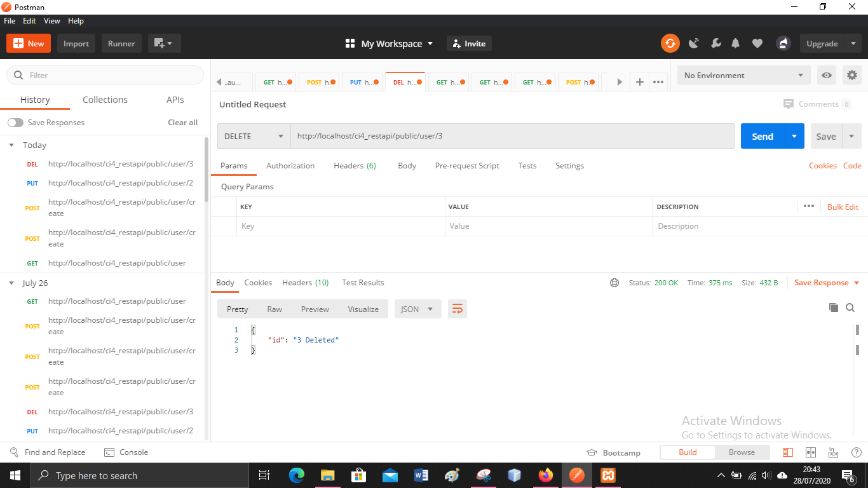Open keyboard shortcuts icon in status bar
The width and height of the screenshot is (868, 488).
[x=834, y=452]
